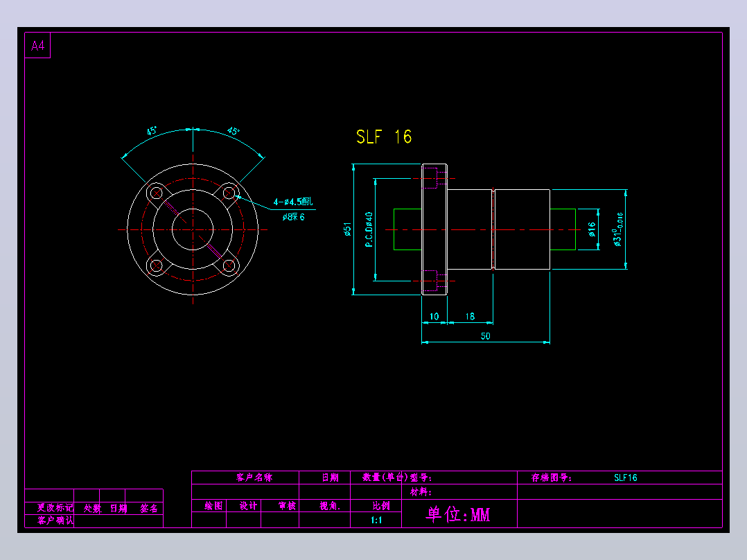This screenshot has width=747, height=560.
Task: Click the 4-ø4.5 through-hole annotation
Action: (x=292, y=202)
